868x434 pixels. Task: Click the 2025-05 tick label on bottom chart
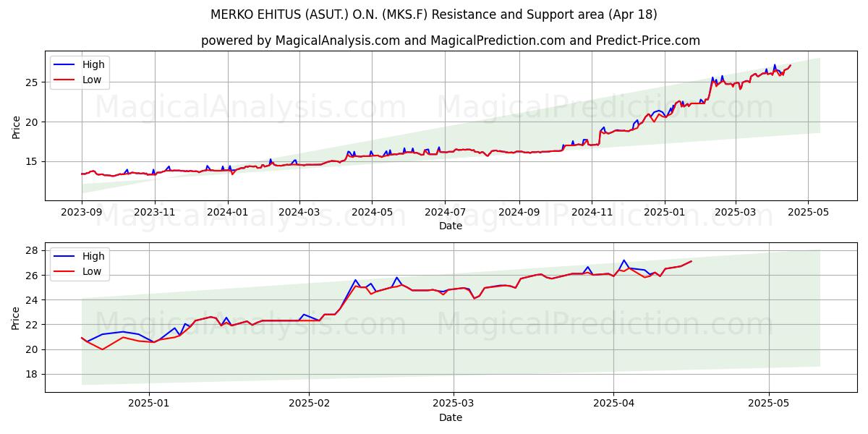click(x=769, y=404)
